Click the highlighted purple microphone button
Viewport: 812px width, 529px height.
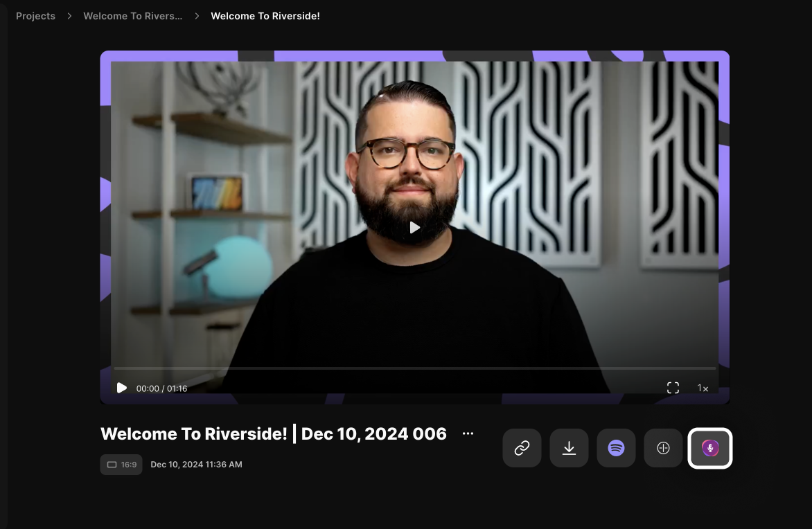(710, 448)
